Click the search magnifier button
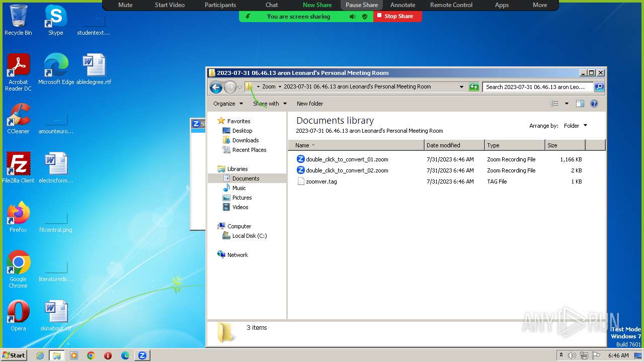This screenshot has width=644, height=362. point(599,87)
